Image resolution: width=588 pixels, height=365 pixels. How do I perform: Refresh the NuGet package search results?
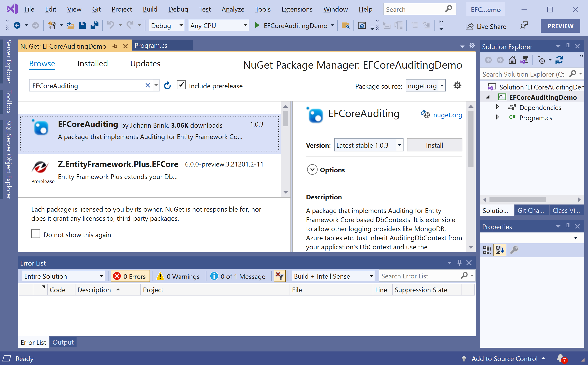coord(167,85)
